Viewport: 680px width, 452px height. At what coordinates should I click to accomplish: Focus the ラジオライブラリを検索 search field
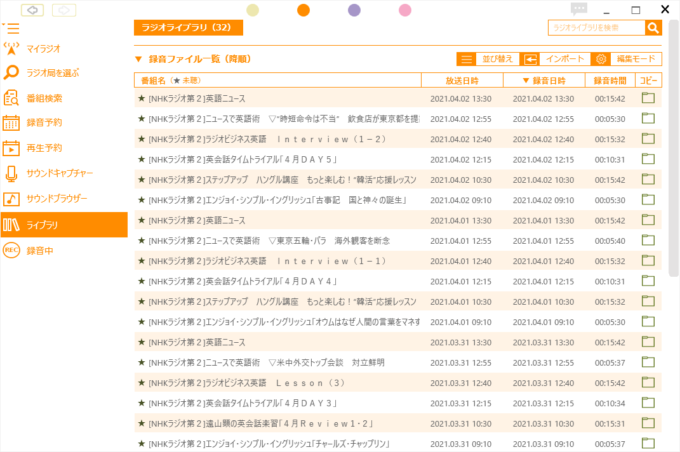click(x=596, y=28)
